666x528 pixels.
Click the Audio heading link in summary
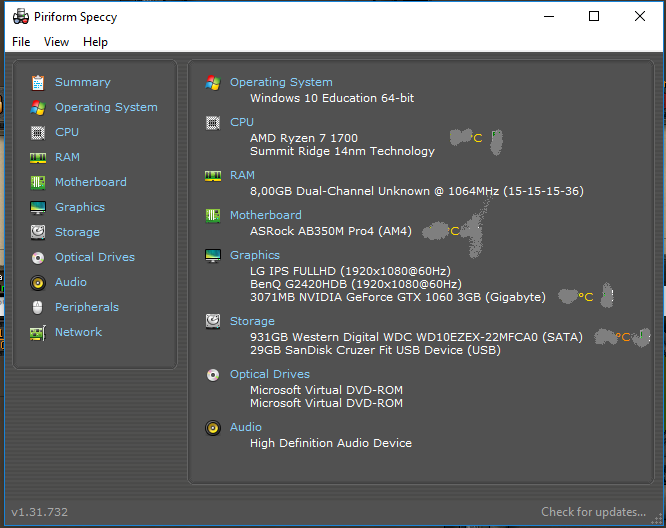(x=246, y=427)
